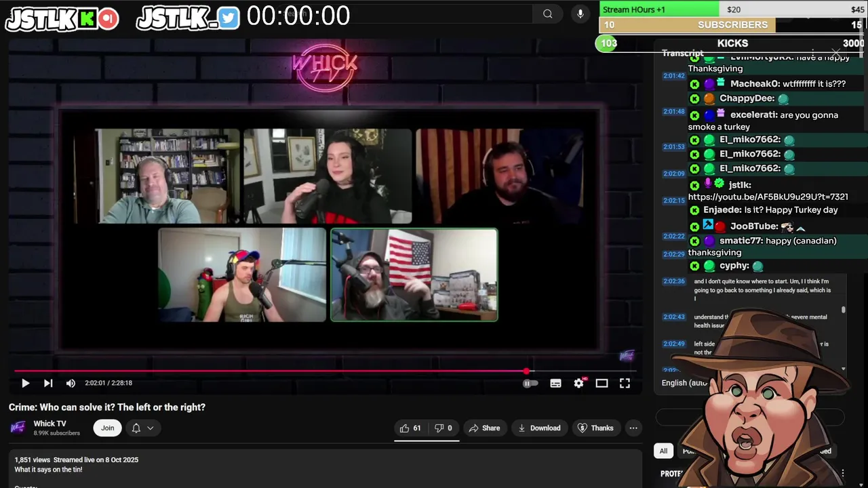This screenshot has width=868, height=488.
Task: Like the video with thumbs up
Action: (411, 428)
